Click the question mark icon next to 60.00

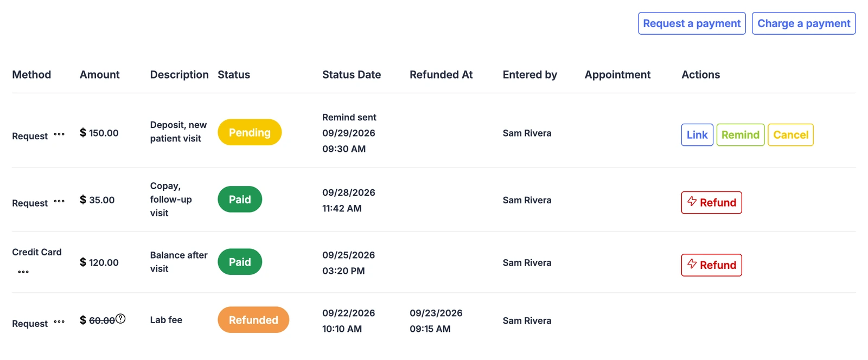pos(120,319)
